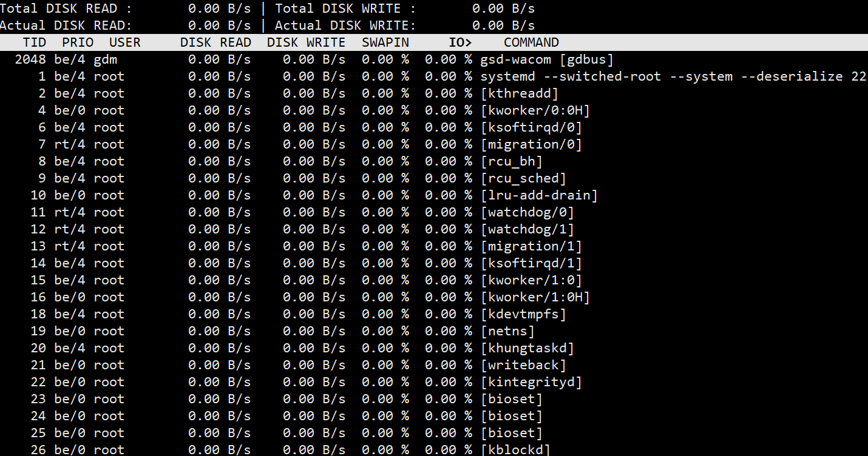
Task: Select the gsd-wacom [gdbus] command
Action: pyautogui.click(x=547, y=59)
